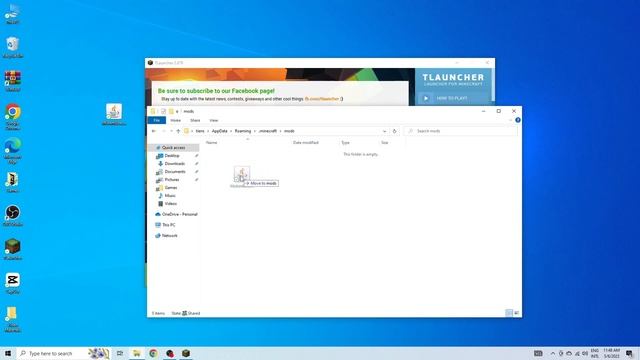Open File Explorer on the taskbar
The height and width of the screenshot is (360, 640).
137,353
